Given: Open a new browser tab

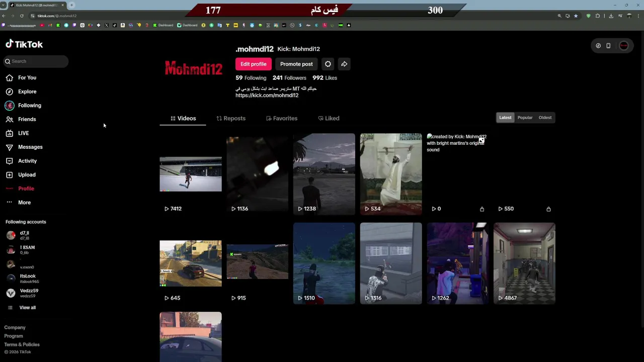Looking at the screenshot, I should pyautogui.click(x=71, y=5).
